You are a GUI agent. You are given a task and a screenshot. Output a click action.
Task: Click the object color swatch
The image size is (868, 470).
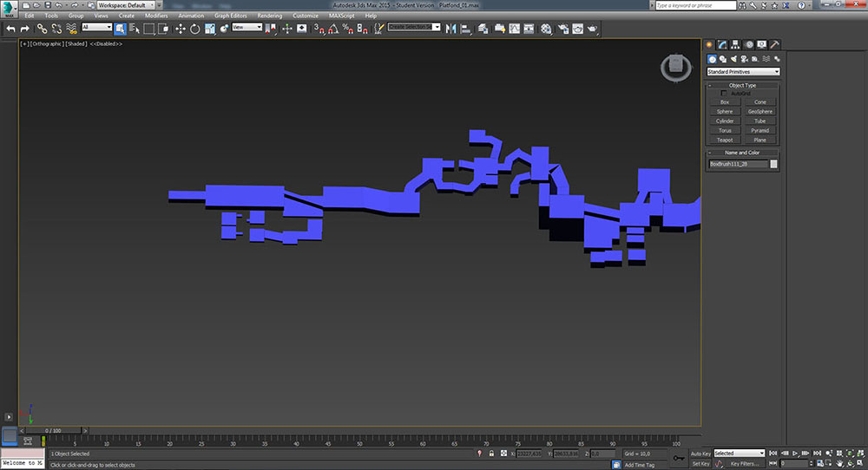coord(773,163)
